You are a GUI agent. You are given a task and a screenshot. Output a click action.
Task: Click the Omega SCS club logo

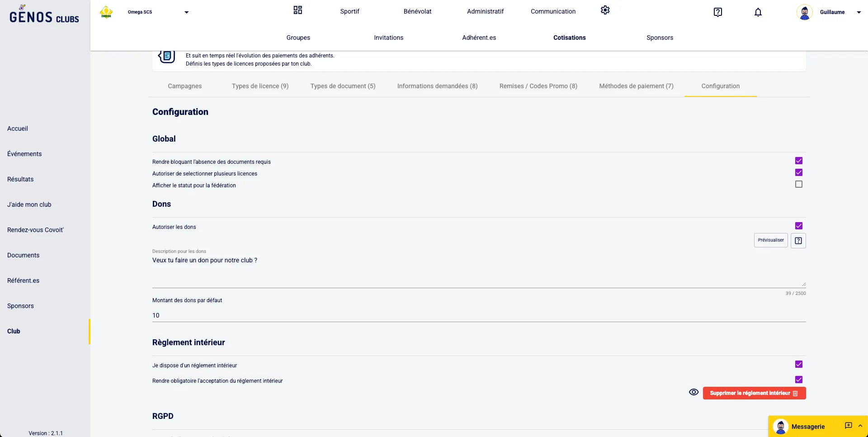tap(106, 12)
